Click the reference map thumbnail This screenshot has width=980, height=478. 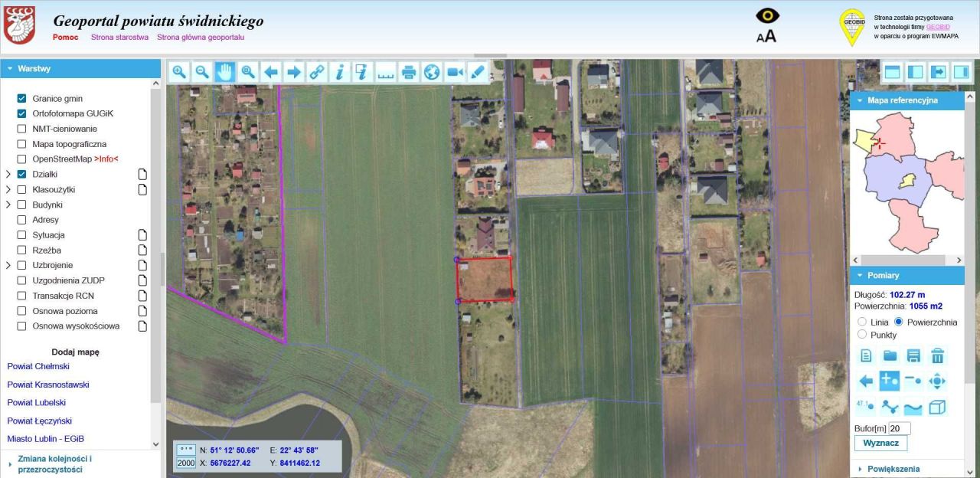point(906,182)
